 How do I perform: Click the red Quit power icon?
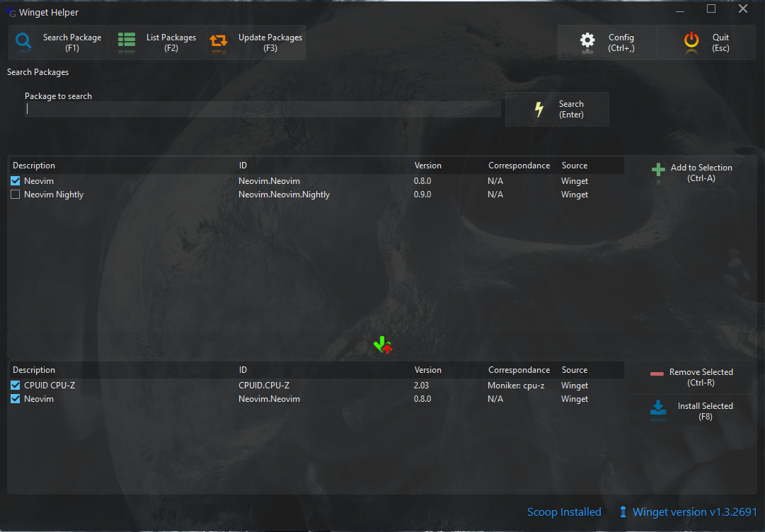(x=691, y=42)
